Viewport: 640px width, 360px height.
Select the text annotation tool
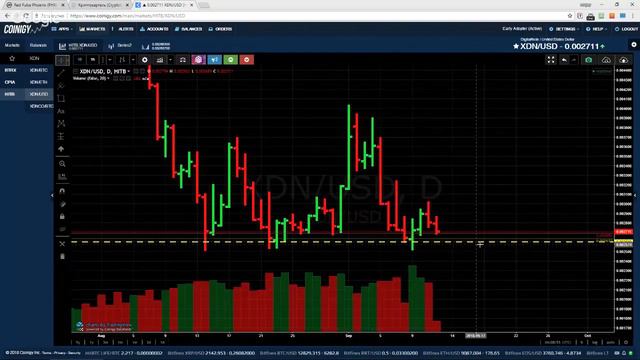coord(61,111)
